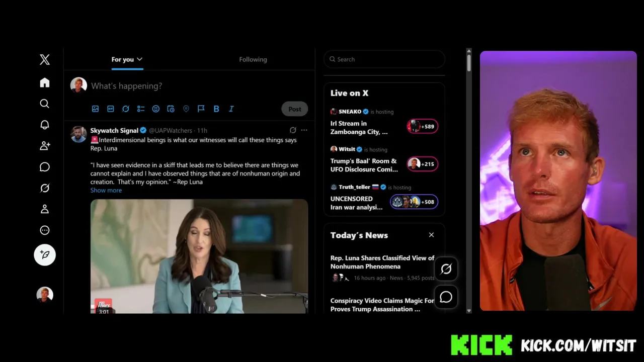Open Explore search icon in sidebar
The height and width of the screenshot is (362, 644).
(x=45, y=104)
